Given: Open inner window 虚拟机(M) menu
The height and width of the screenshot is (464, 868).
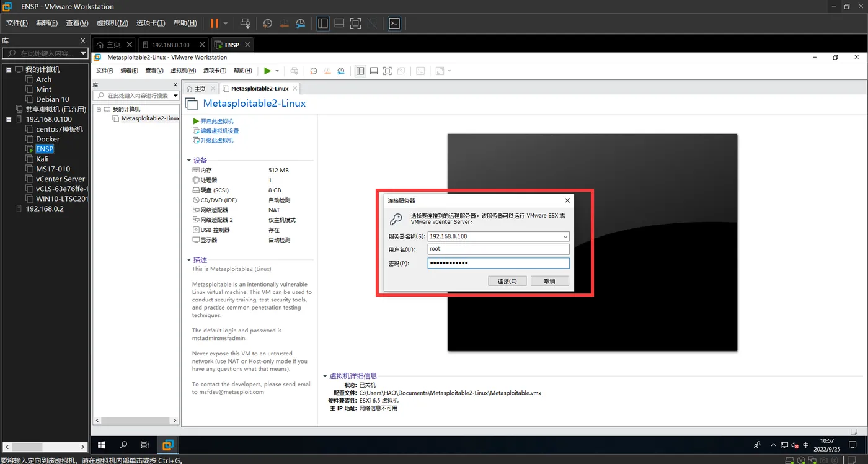Looking at the screenshot, I should click(x=183, y=71).
